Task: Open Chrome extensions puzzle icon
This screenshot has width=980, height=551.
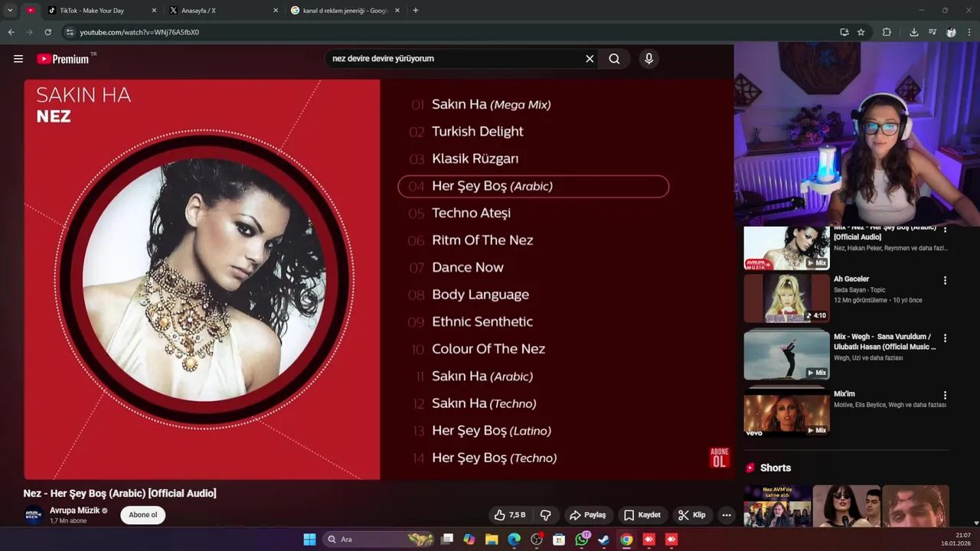Action: pyautogui.click(x=887, y=32)
